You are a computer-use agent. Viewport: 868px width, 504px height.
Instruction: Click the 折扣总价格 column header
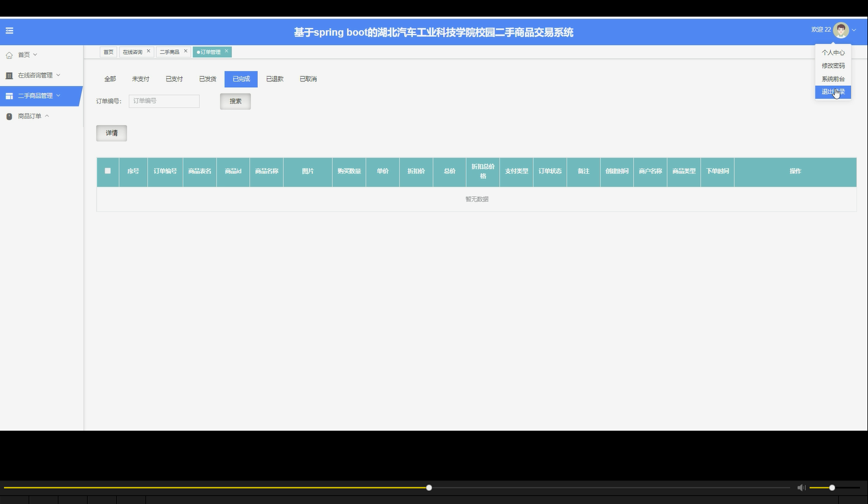(483, 171)
